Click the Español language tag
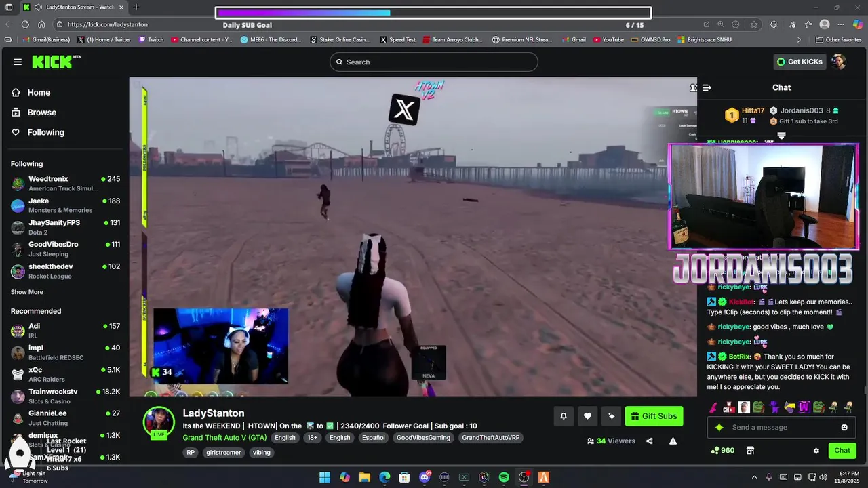The image size is (868, 488). coord(374,438)
